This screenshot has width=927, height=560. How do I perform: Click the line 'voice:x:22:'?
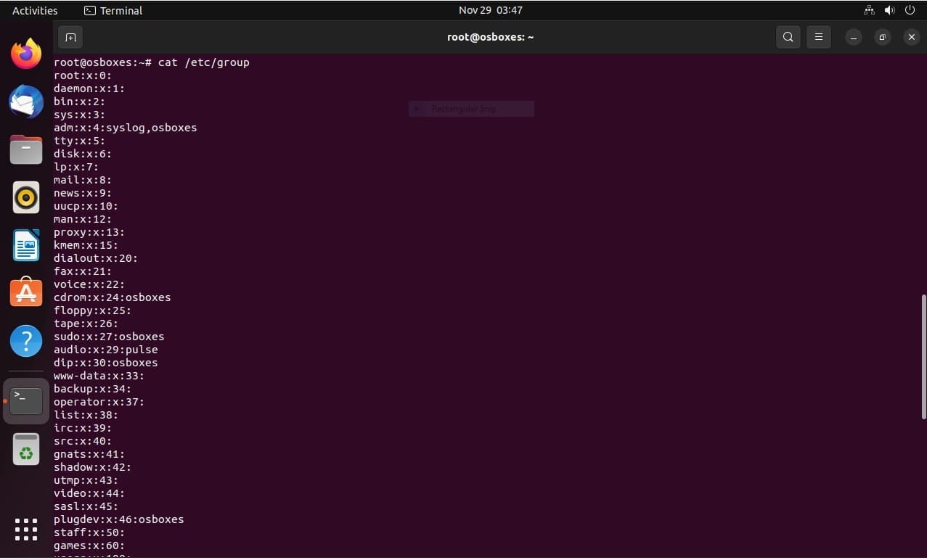[x=89, y=284]
